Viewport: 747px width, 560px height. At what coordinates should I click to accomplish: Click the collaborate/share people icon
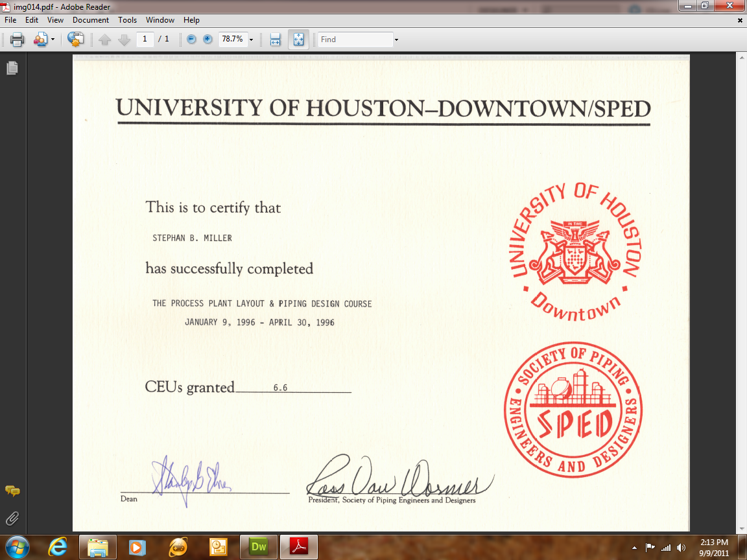tap(40, 40)
